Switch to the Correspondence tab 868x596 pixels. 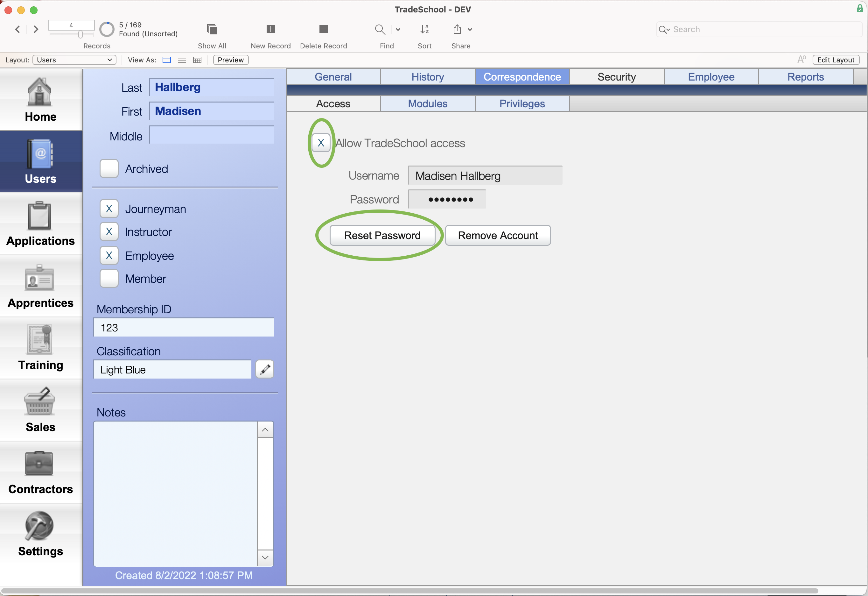tap(522, 77)
